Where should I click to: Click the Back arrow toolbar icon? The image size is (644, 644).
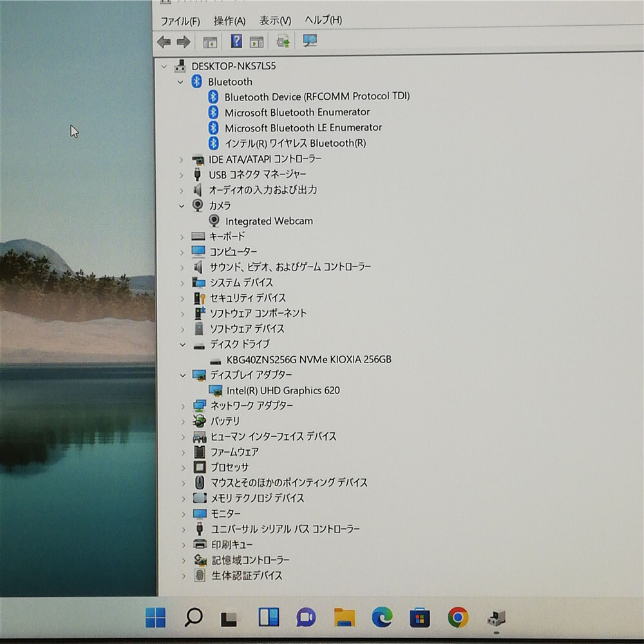(164, 42)
